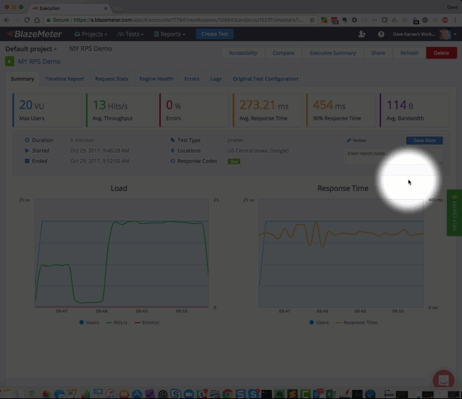Viewport: 462px width, 399px height.
Task: Toggle Hits/s series in Load legend
Action: point(117,322)
